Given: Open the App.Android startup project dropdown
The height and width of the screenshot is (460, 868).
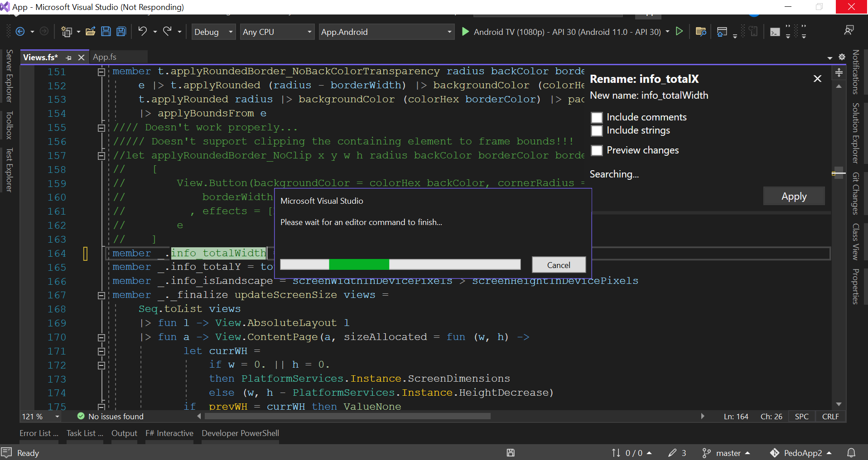Looking at the screenshot, I should point(386,32).
